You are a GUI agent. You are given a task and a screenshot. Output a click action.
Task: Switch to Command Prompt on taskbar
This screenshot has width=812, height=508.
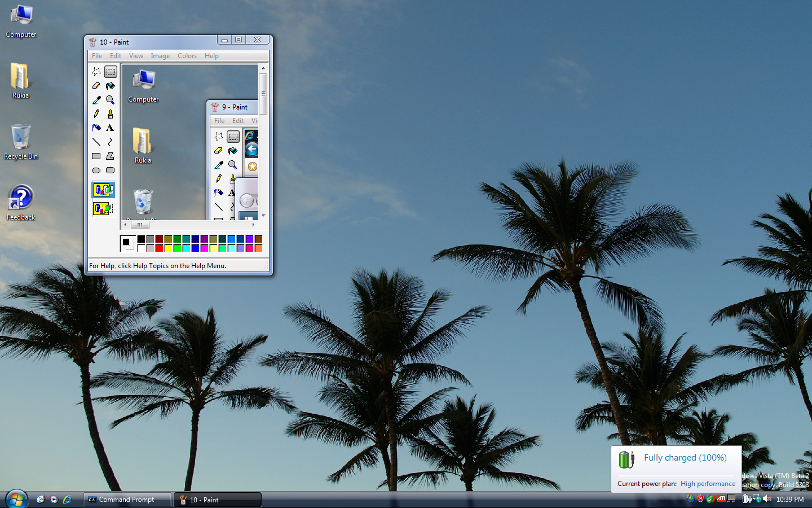[127, 500]
